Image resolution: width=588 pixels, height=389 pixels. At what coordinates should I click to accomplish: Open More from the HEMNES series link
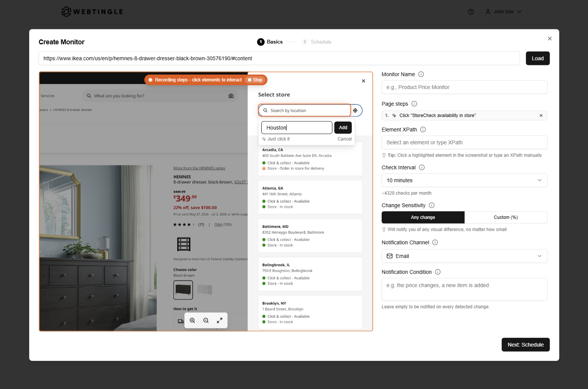pos(199,168)
